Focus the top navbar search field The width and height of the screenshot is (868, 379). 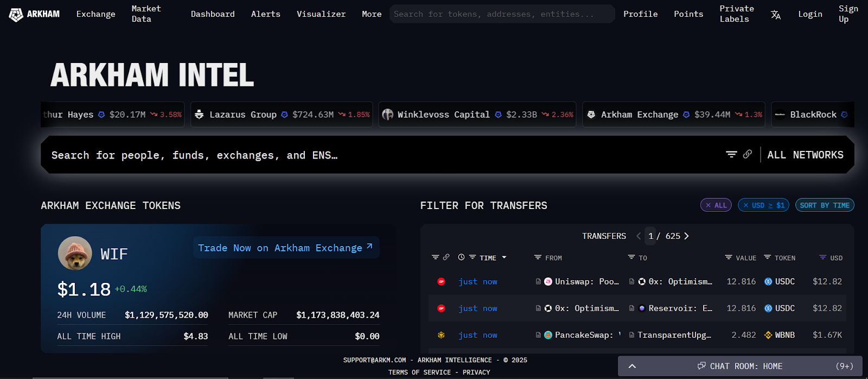(x=502, y=14)
